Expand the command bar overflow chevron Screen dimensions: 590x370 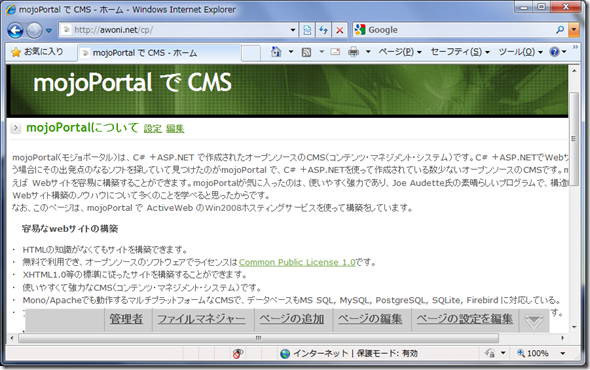pyautogui.click(x=575, y=47)
